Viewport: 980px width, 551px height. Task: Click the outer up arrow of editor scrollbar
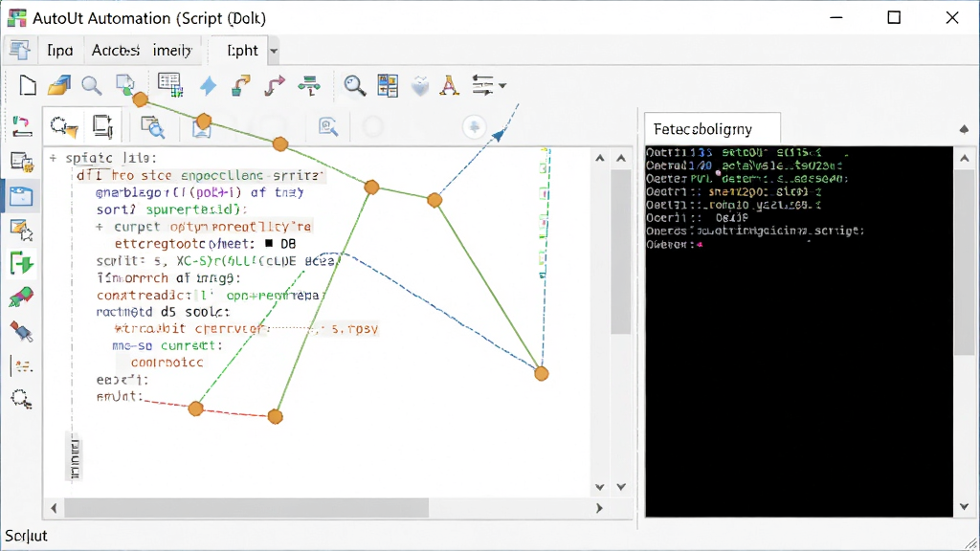[620, 158]
